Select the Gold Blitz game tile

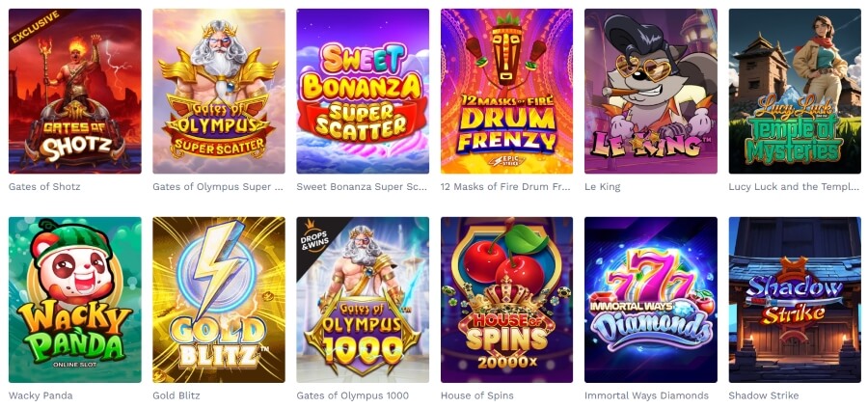[219, 299]
